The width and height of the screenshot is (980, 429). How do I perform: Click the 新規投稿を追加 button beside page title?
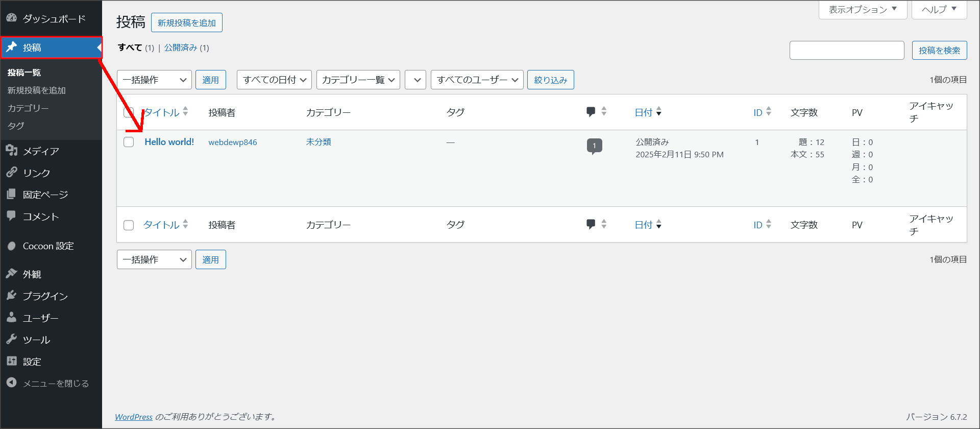coord(187,22)
